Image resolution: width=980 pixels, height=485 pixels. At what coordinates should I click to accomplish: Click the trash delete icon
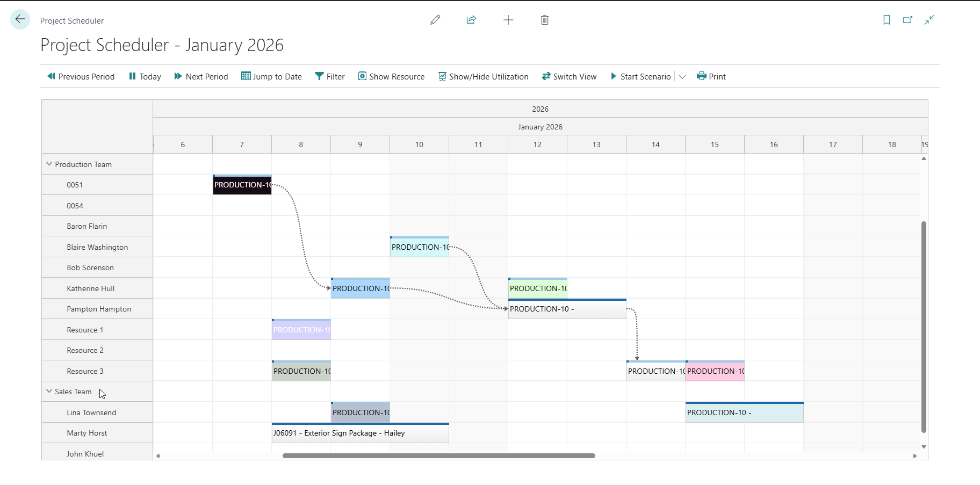tap(544, 20)
